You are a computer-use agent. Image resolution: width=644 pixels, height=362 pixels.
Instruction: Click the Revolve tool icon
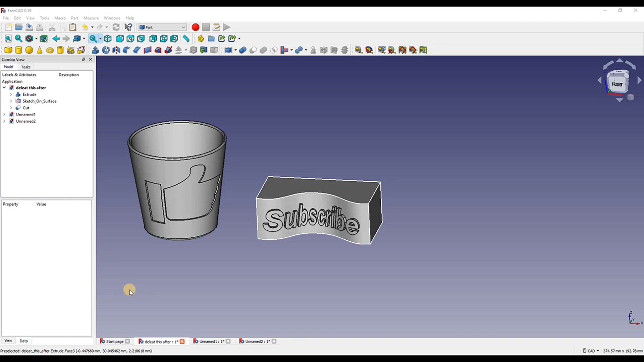106,50
